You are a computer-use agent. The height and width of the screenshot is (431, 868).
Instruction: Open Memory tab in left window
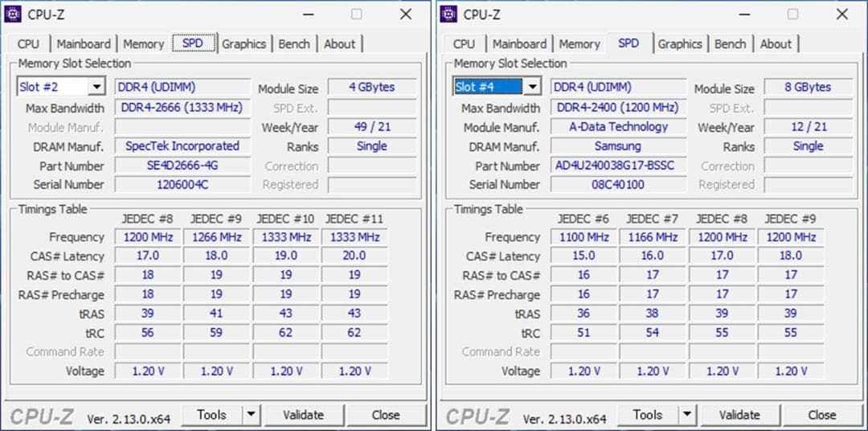point(143,43)
